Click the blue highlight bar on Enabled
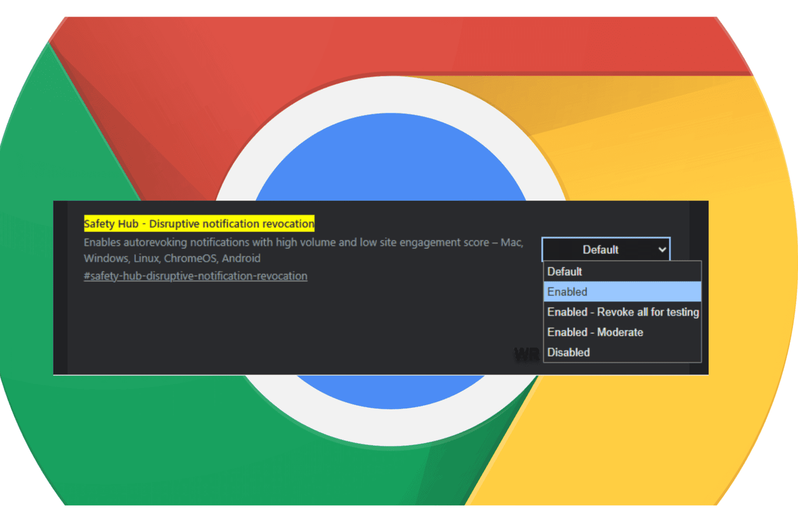This screenshot has height=532, width=798. (x=649, y=291)
